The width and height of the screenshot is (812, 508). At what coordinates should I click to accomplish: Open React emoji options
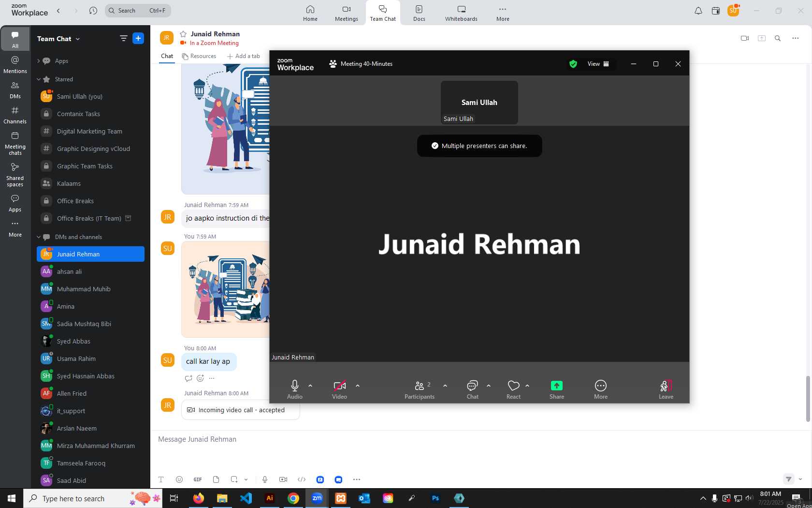coord(513,389)
